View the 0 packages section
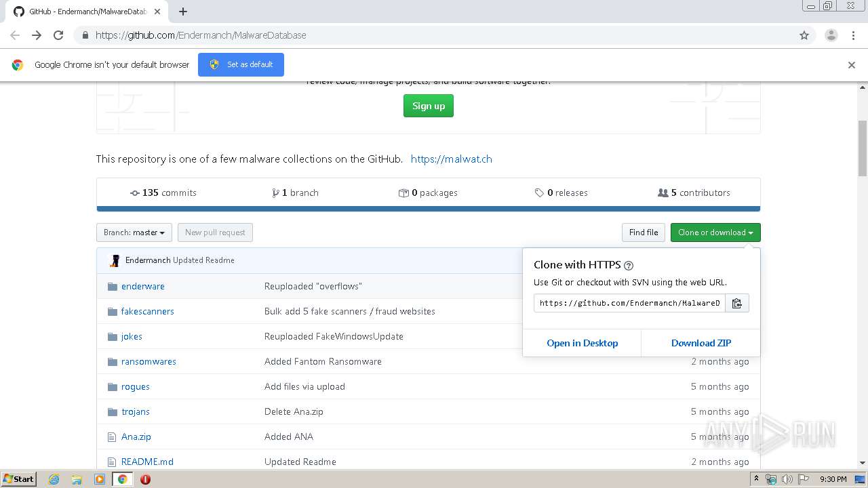The width and height of the screenshot is (868, 488). pyautogui.click(x=428, y=192)
